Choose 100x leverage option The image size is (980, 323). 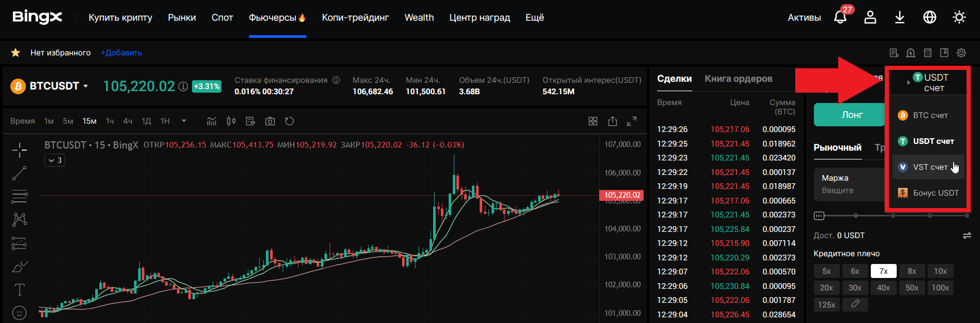[x=940, y=288]
